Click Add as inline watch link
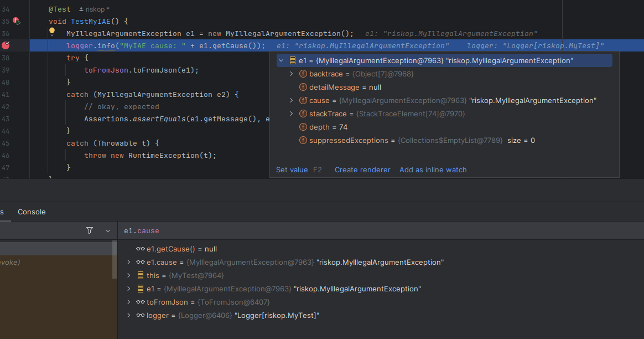 click(x=433, y=169)
